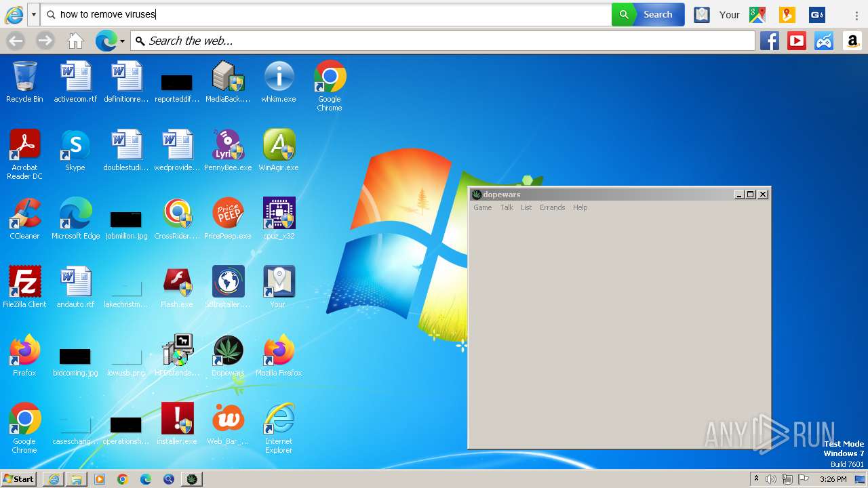Select the Dopewars desktop shortcut

(x=228, y=356)
